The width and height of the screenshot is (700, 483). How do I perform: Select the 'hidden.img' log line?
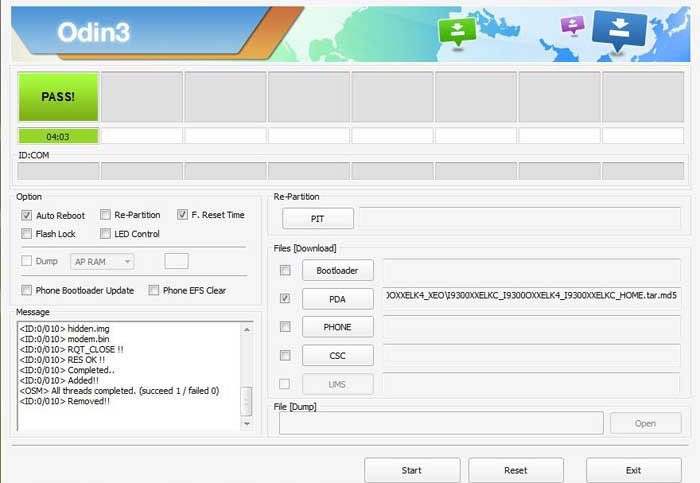(64, 329)
